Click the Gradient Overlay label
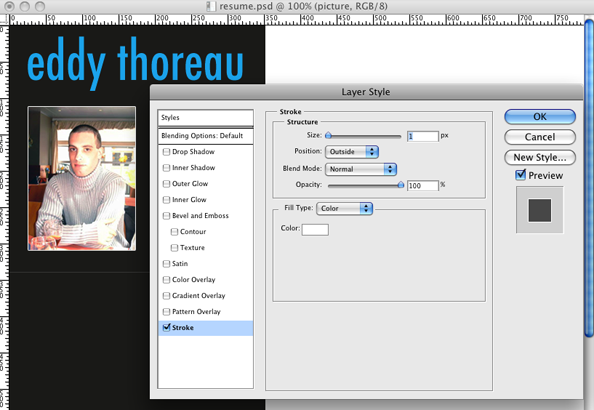This screenshot has height=410, width=594. click(x=199, y=296)
